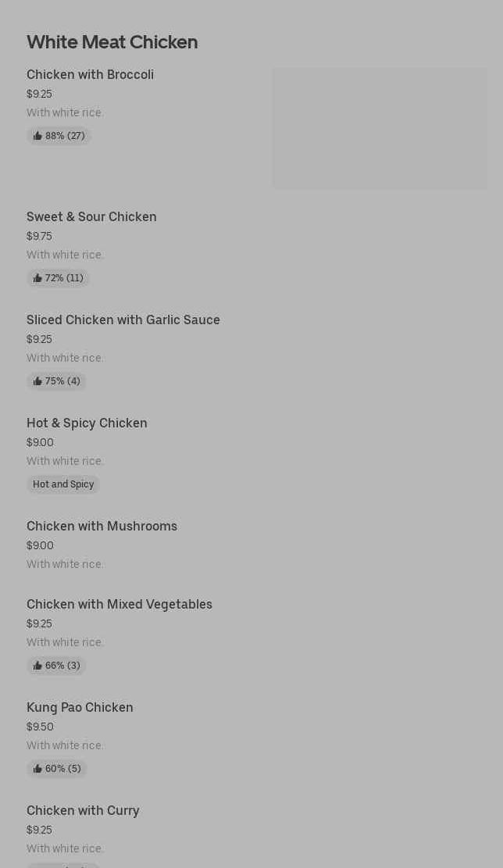Click the thumbs-up icon under Sweet & Sour Chicken

[x=37, y=278]
